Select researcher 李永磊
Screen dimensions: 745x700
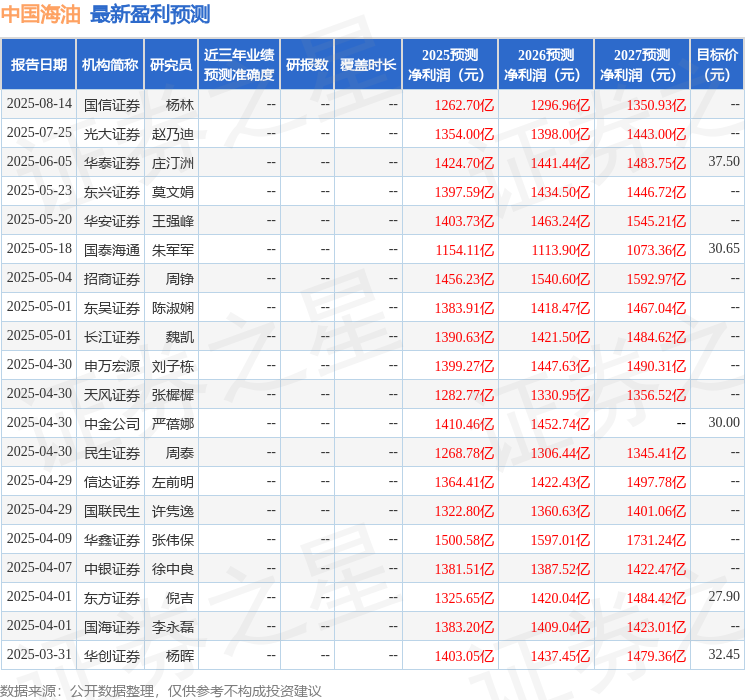pos(173,627)
